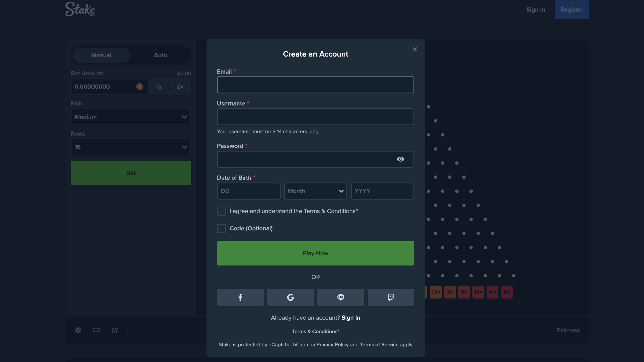The width and height of the screenshot is (644, 362).
Task: Select the Manual tab
Action: [101, 55]
